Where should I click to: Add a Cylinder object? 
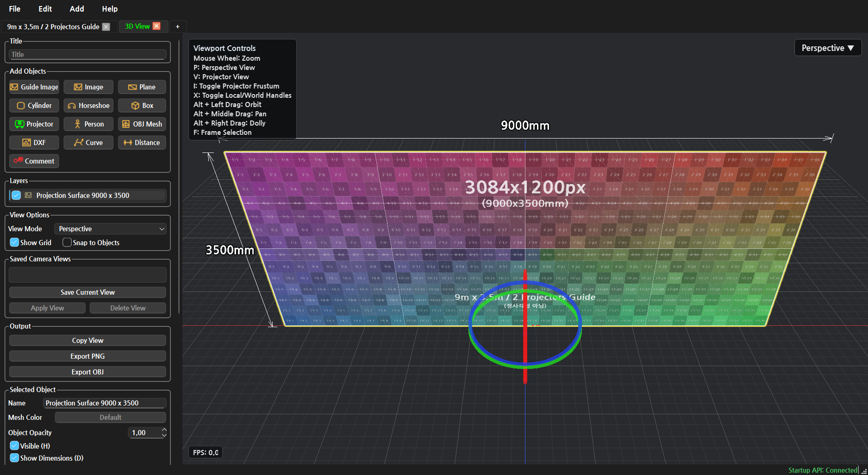[x=34, y=106]
